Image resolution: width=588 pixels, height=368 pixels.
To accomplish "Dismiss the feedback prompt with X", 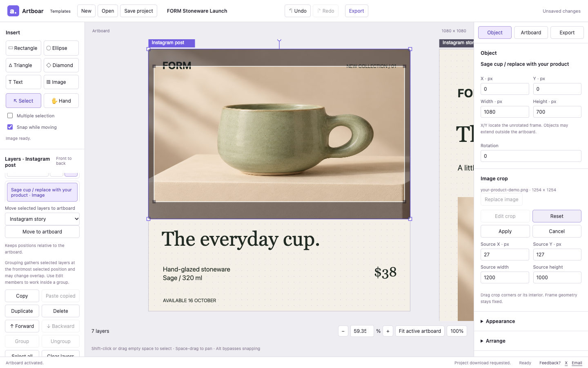I will click(566, 363).
